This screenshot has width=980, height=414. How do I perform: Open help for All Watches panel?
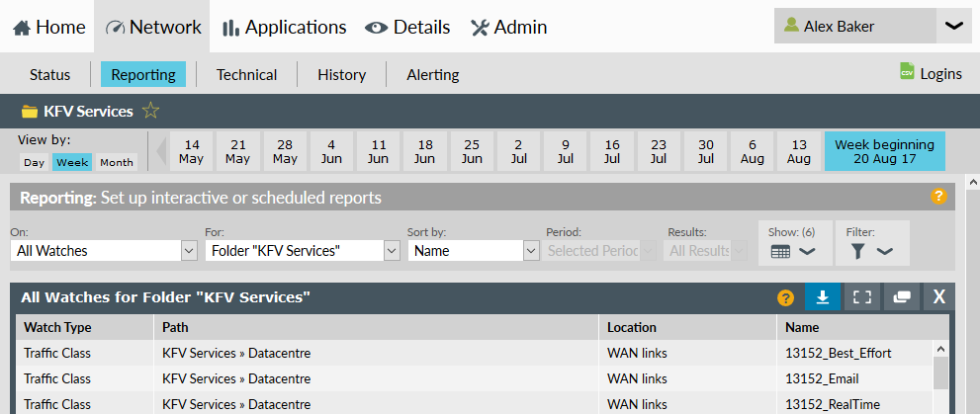coord(785,297)
